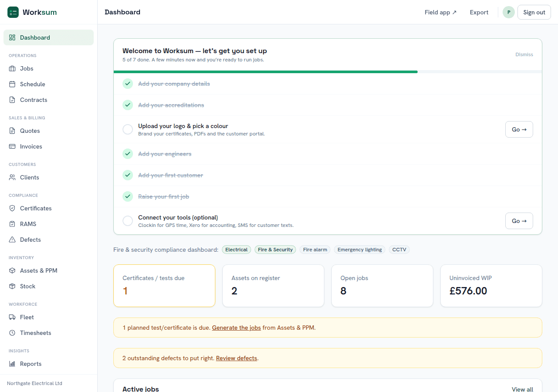
Task: Open the Timesheets page
Action: tap(48, 333)
